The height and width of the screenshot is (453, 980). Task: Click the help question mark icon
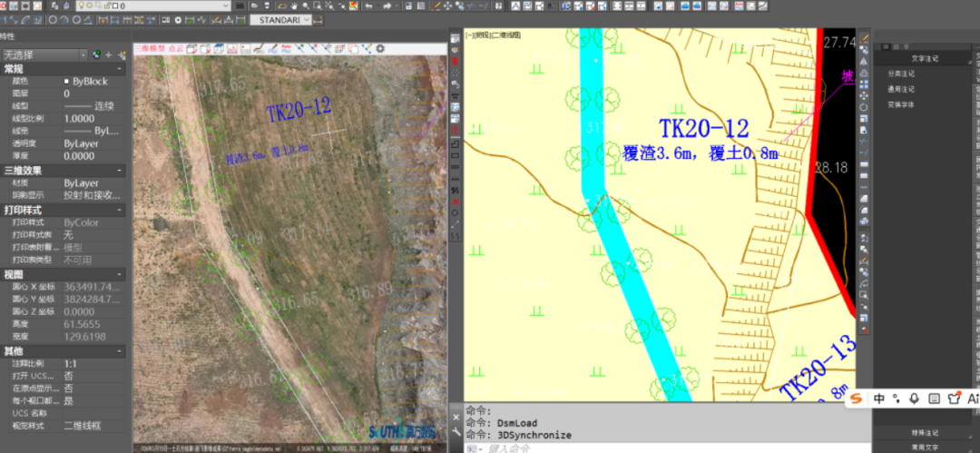click(x=498, y=5)
